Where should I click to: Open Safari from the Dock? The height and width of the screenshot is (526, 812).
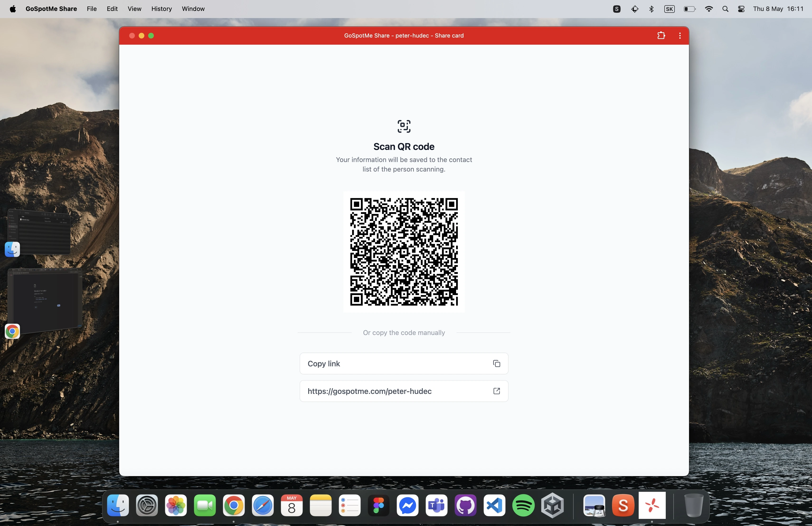pyautogui.click(x=263, y=505)
